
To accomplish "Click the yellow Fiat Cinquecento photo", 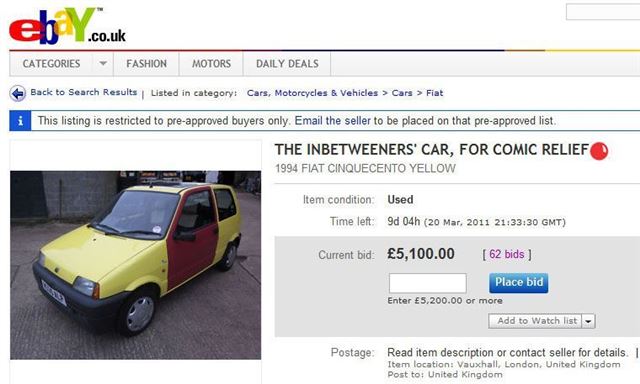I will click(x=136, y=265).
